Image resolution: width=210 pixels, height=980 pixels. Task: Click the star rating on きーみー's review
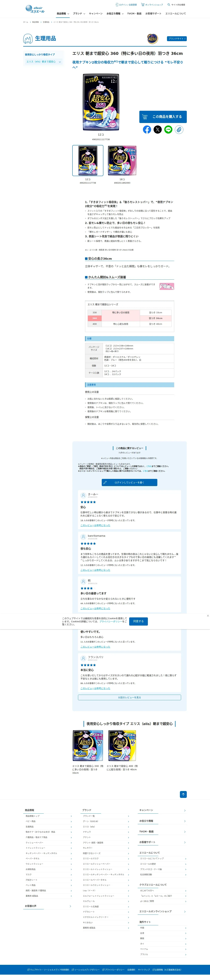[88, 502]
